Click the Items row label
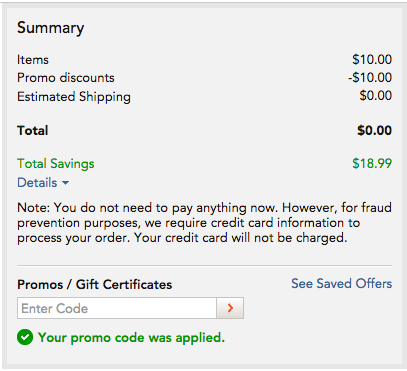Viewport: 407px width, 371px height. coord(33,60)
